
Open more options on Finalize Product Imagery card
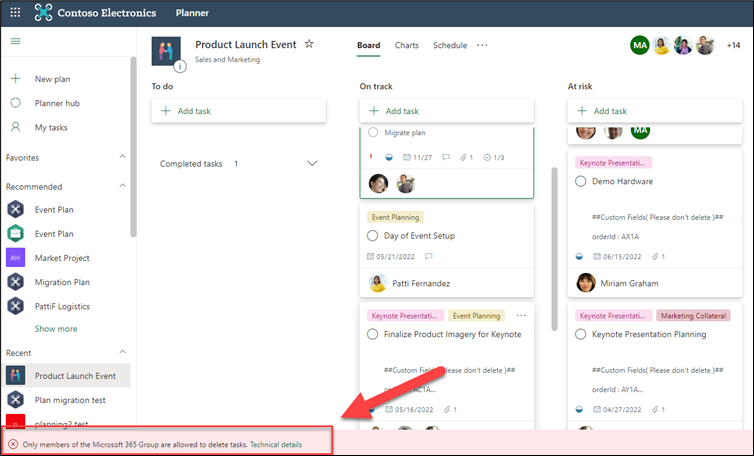pos(521,315)
